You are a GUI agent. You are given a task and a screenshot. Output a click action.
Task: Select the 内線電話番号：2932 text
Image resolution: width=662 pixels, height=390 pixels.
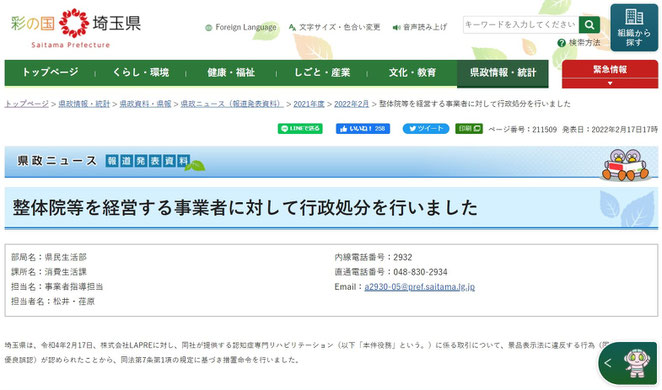point(373,257)
